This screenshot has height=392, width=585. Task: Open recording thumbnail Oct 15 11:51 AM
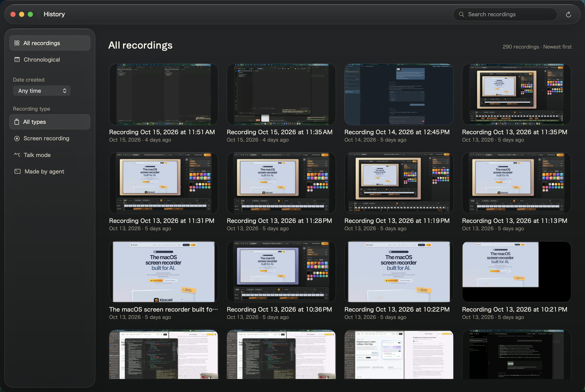click(163, 94)
